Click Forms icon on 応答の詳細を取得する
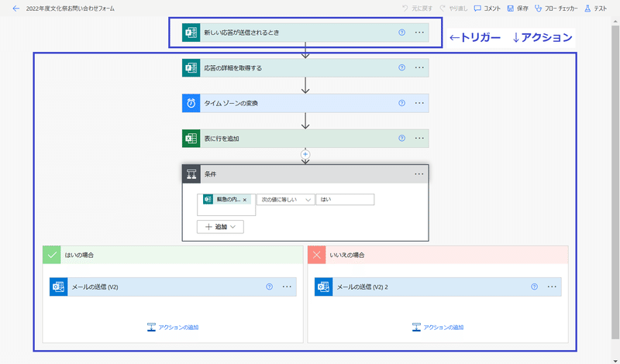Image resolution: width=620 pixels, height=364 pixels. point(191,68)
